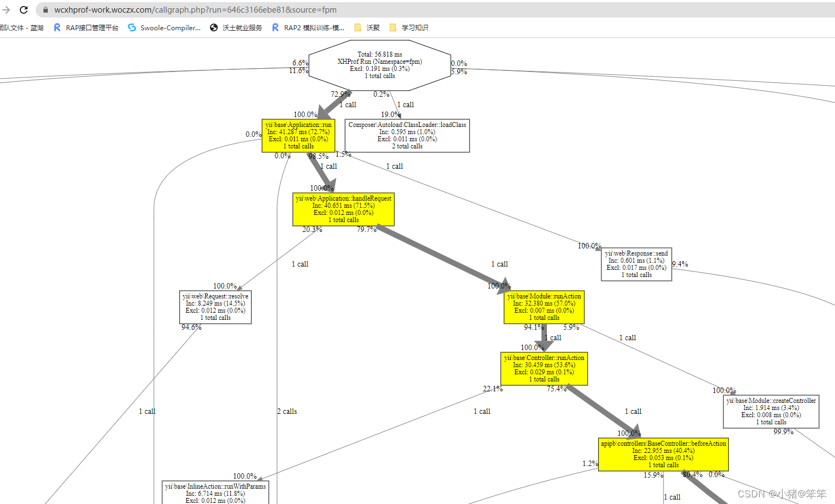Click the '98.5%' label below Application::run

coord(319,156)
